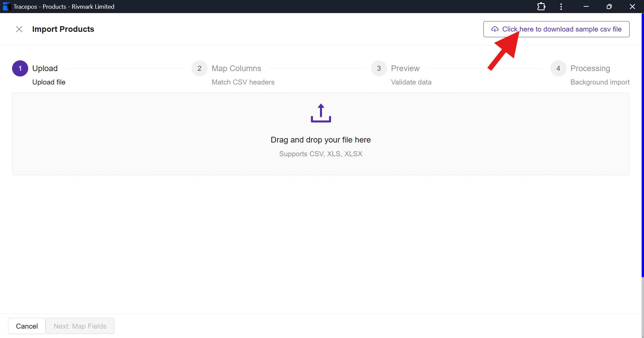Select step 4 Processing circle
Screen dimensions: 644x338
(558, 68)
